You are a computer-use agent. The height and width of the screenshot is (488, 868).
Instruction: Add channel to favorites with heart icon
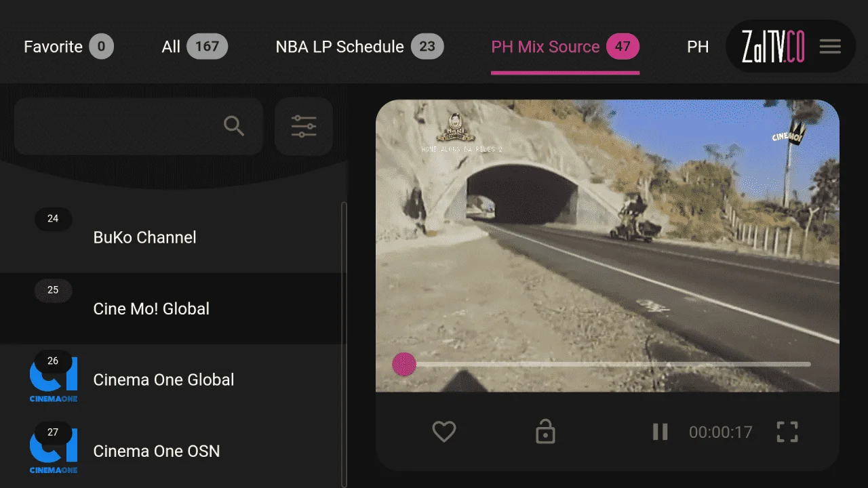click(444, 432)
